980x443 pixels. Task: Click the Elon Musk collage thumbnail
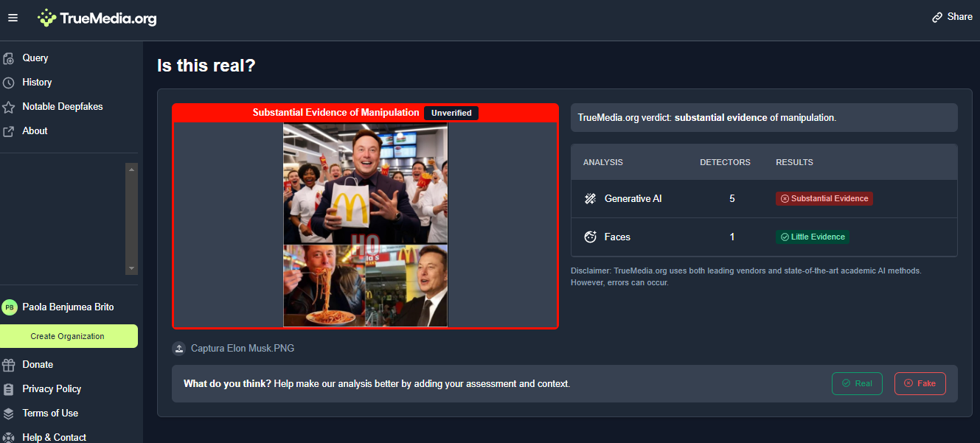point(366,225)
